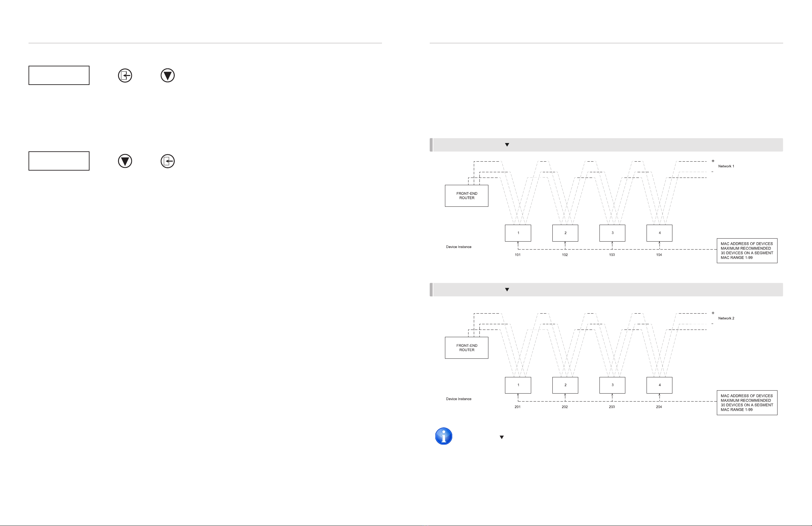Image resolution: width=812 pixels, height=526 pixels.
Task: Click the plus sign beside Network 2
Action: coord(713,313)
